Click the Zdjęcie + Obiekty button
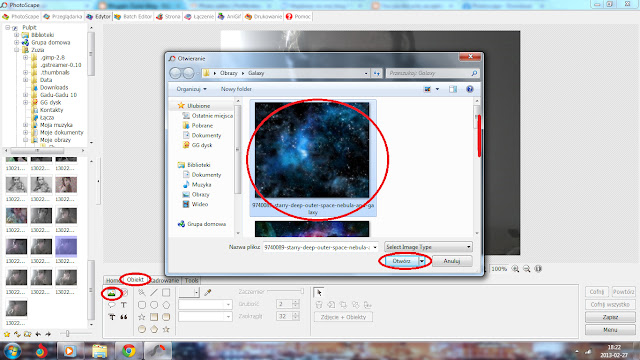This screenshot has width=640, height=360. (x=343, y=317)
